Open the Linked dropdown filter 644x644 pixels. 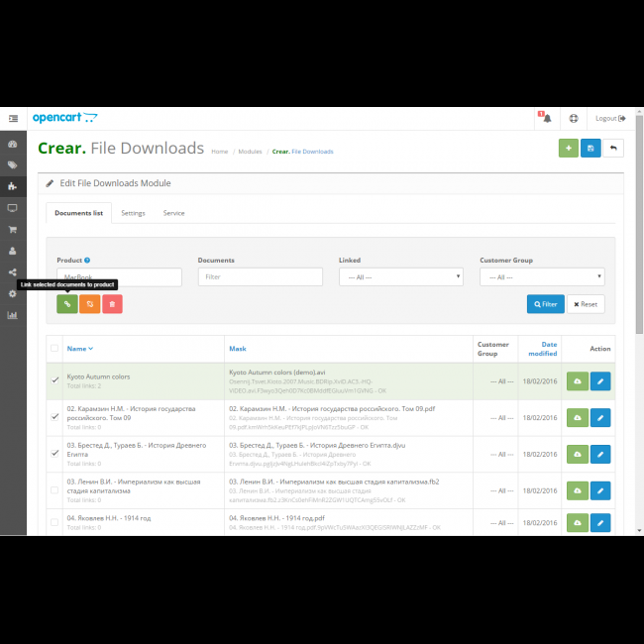point(400,277)
